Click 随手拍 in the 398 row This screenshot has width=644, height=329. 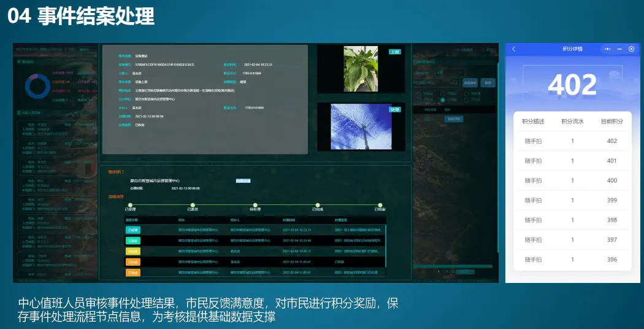click(533, 220)
